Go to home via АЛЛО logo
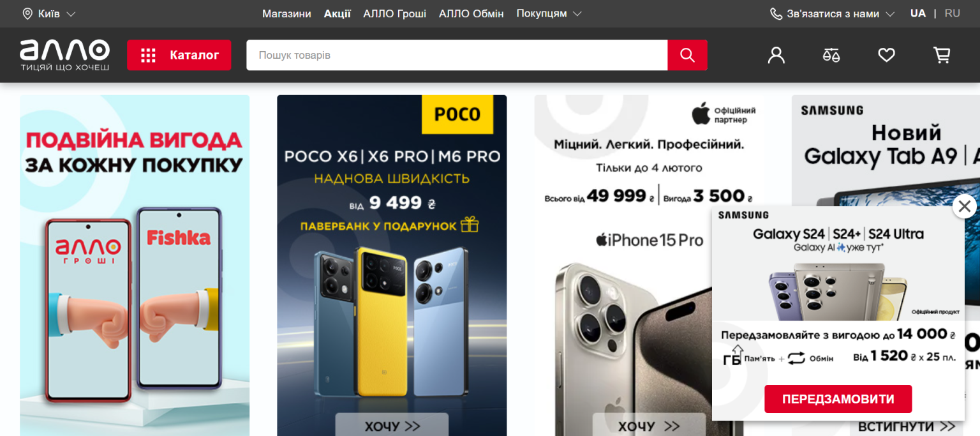Image resolution: width=980 pixels, height=436 pixels. tap(64, 55)
